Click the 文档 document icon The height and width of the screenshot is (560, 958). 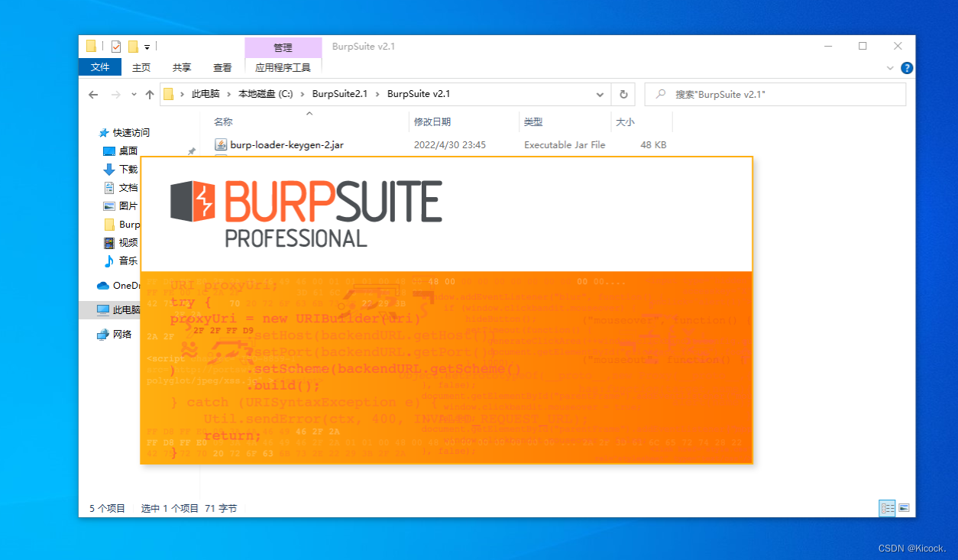pos(109,187)
